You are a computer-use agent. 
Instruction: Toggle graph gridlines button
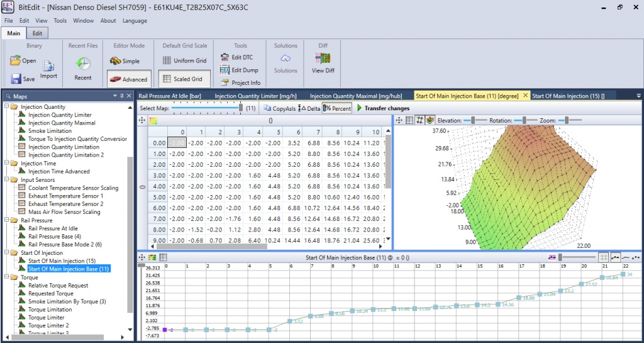coord(603,257)
